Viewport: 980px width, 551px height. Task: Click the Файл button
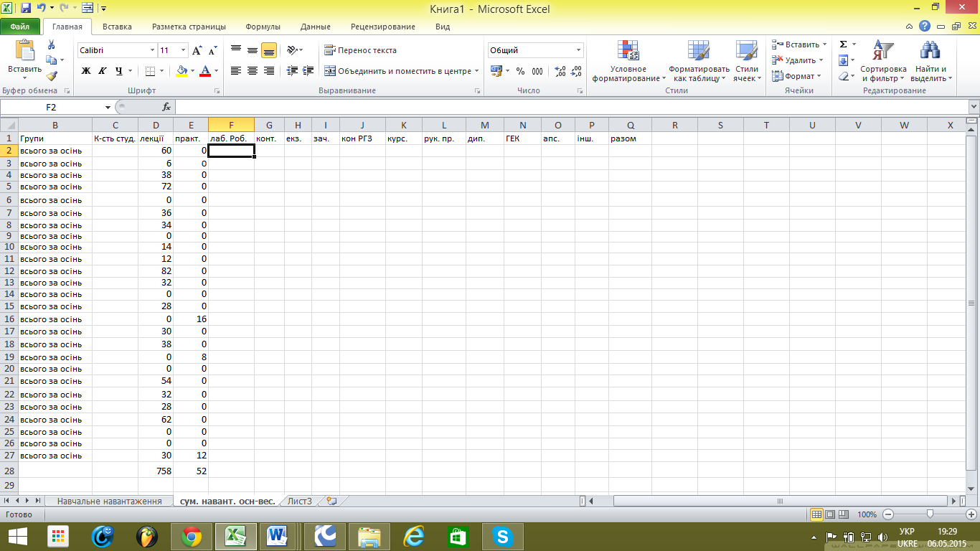20,27
